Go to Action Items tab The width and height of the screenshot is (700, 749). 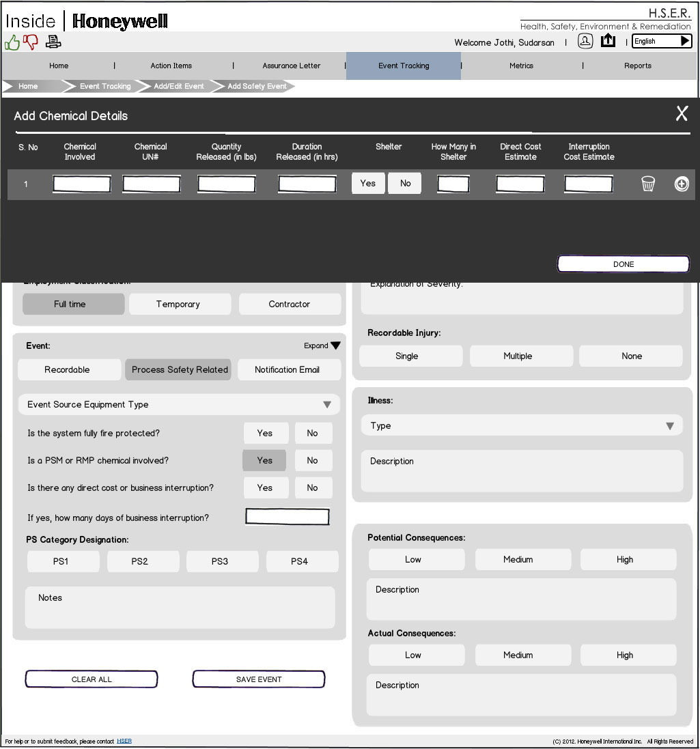coord(171,66)
